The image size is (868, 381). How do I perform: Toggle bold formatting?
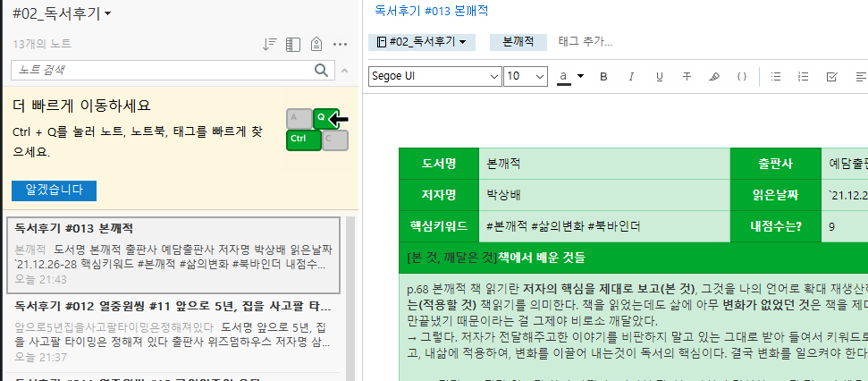(604, 76)
